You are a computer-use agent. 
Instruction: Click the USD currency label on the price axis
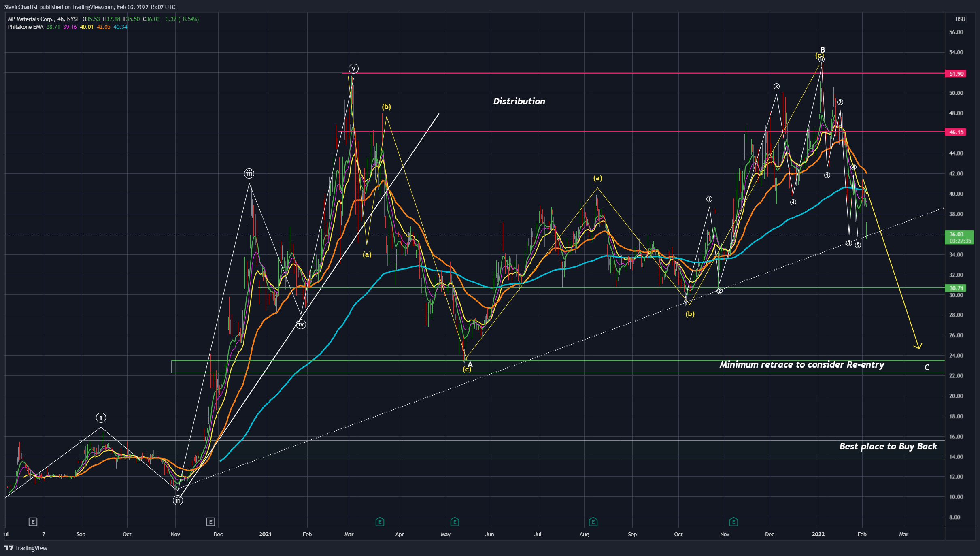pyautogui.click(x=960, y=19)
